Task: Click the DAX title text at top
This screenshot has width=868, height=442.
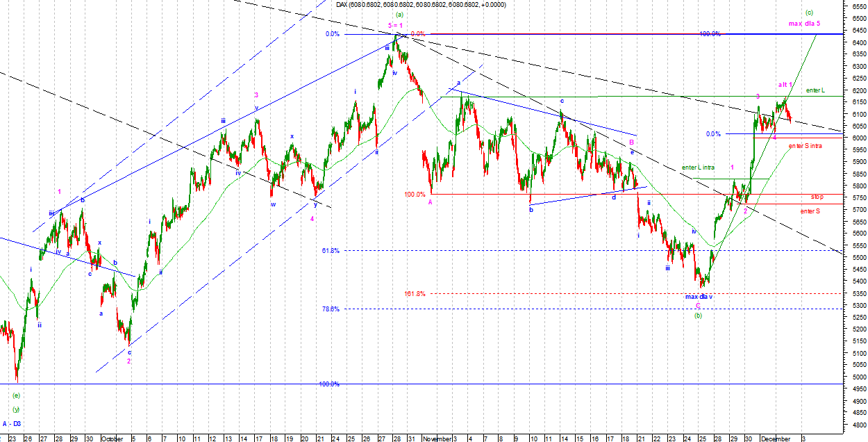Action: [x=421, y=5]
